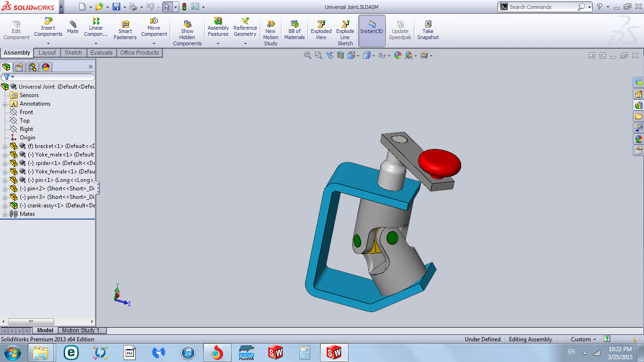Select Yoke_female<1> in the tree

point(61,172)
